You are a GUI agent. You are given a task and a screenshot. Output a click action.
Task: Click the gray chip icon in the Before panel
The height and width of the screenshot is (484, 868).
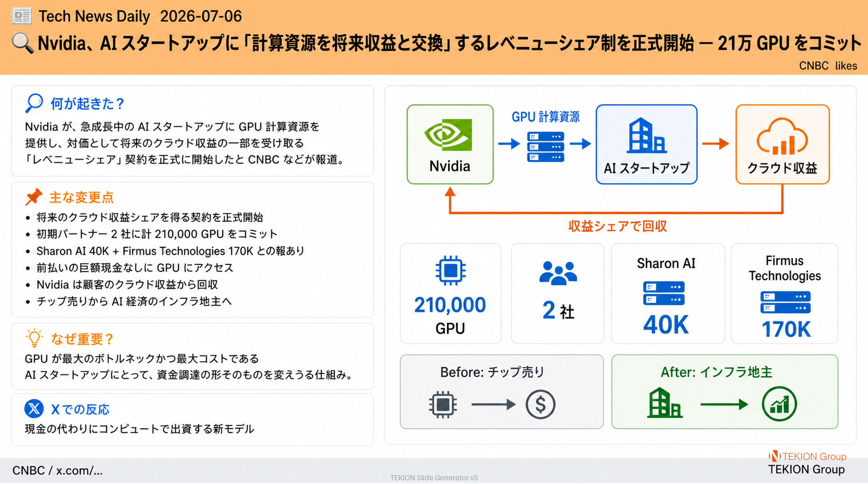click(443, 404)
